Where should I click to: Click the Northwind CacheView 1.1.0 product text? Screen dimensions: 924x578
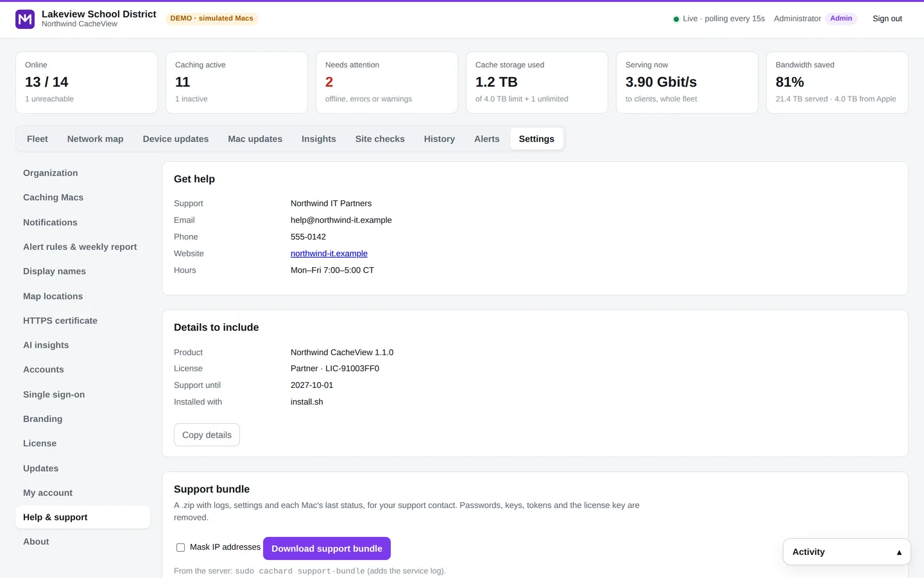coord(342,353)
